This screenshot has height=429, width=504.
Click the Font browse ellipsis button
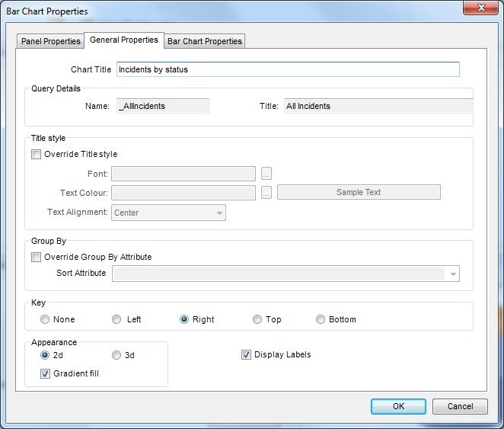tap(266, 173)
